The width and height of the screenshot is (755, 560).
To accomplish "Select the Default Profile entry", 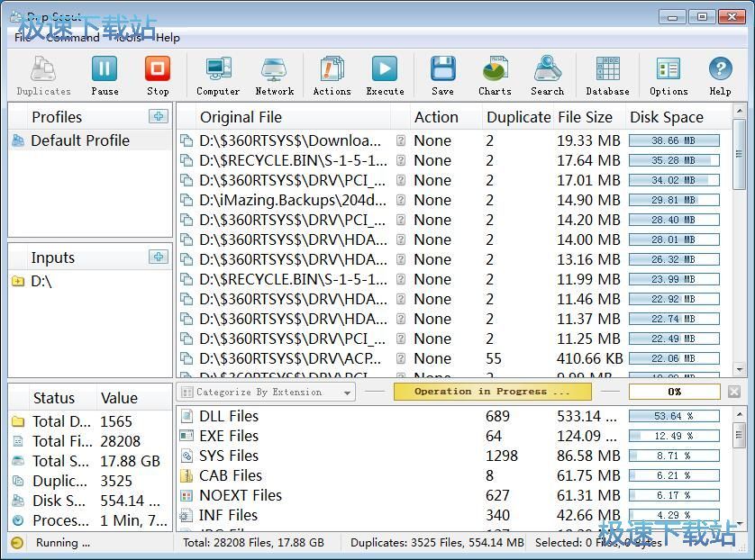I will click(x=79, y=140).
